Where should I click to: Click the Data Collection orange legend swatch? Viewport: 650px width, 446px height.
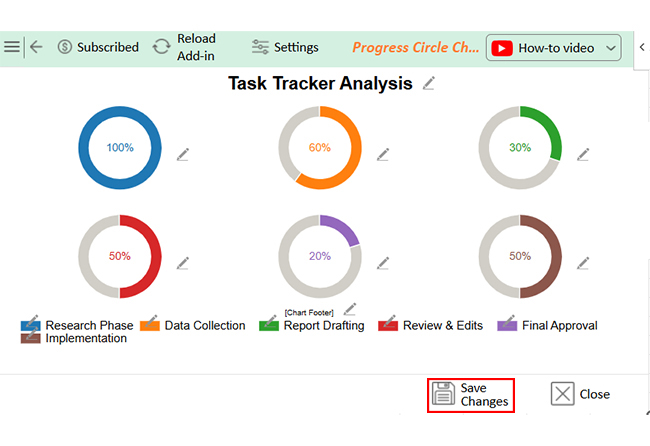click(149, 325)
